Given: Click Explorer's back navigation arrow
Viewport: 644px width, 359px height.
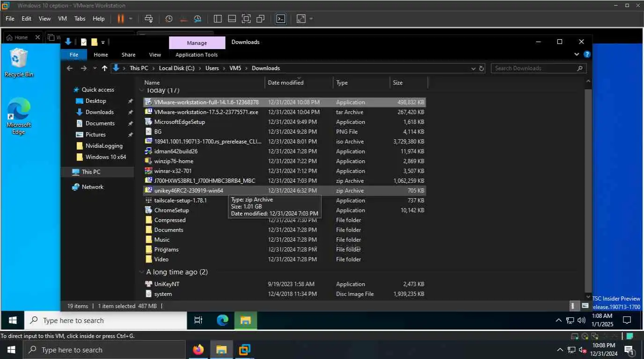Looking at the screenshot, I should tap(70, 68).
